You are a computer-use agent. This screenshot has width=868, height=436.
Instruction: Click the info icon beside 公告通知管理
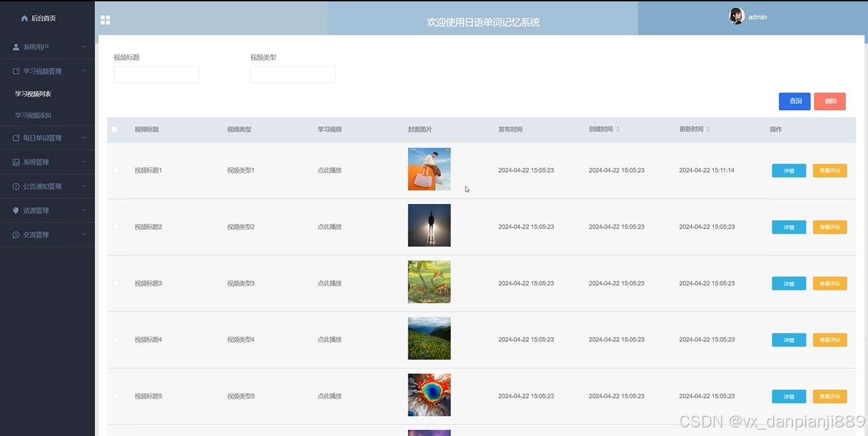pyautogui.click(x=17, y=187)
